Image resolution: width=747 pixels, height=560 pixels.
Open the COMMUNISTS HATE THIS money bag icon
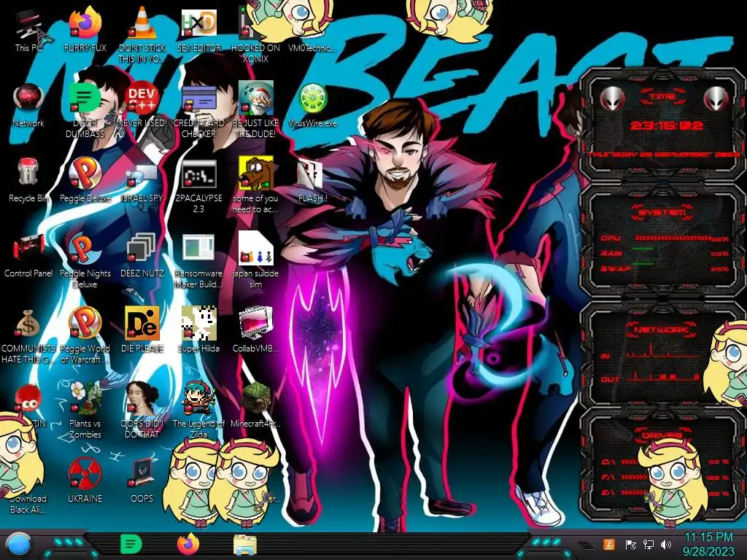(28, 336)
